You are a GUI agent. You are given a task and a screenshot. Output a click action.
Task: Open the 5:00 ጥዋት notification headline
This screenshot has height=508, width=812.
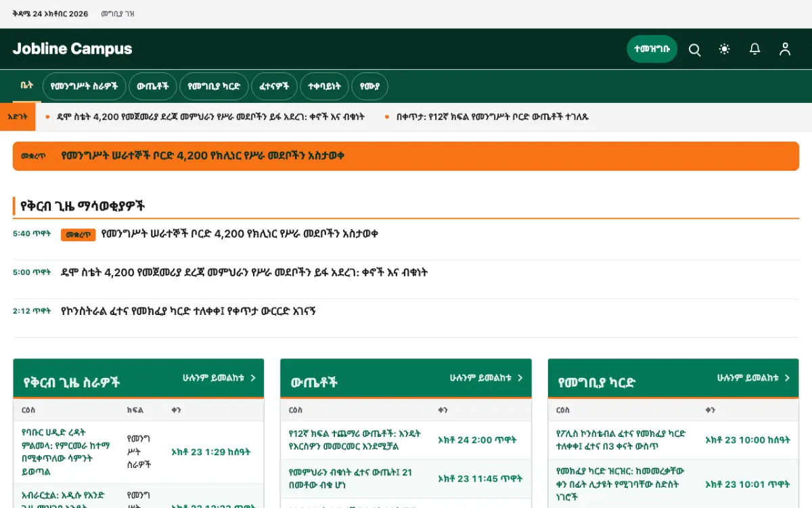coord(244,272)
